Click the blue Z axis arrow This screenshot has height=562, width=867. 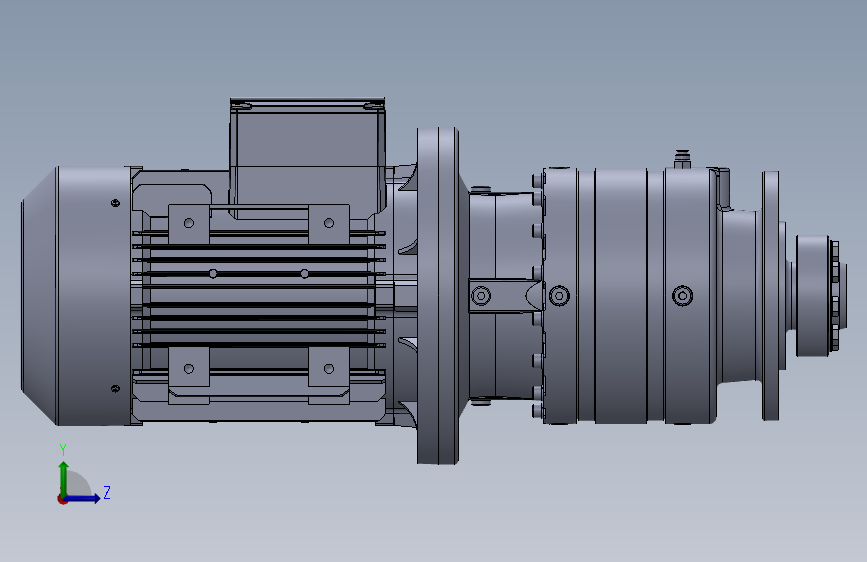pos(84,498)
